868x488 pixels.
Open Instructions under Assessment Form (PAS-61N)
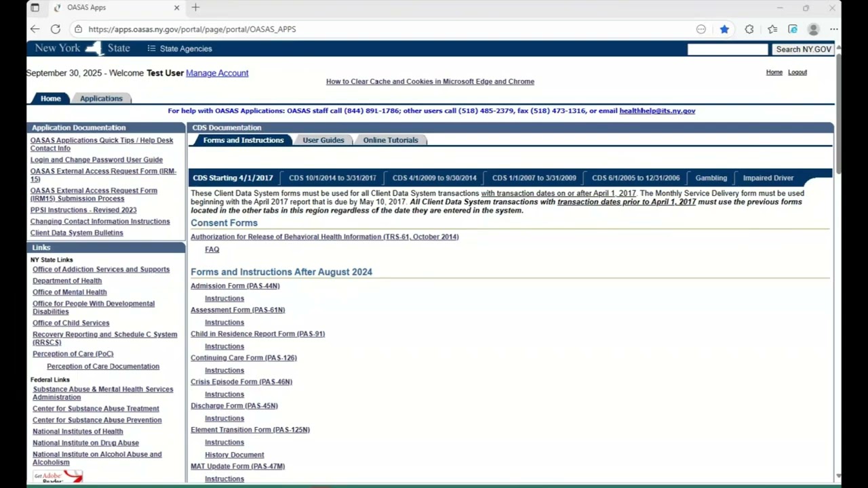point(224,323)
